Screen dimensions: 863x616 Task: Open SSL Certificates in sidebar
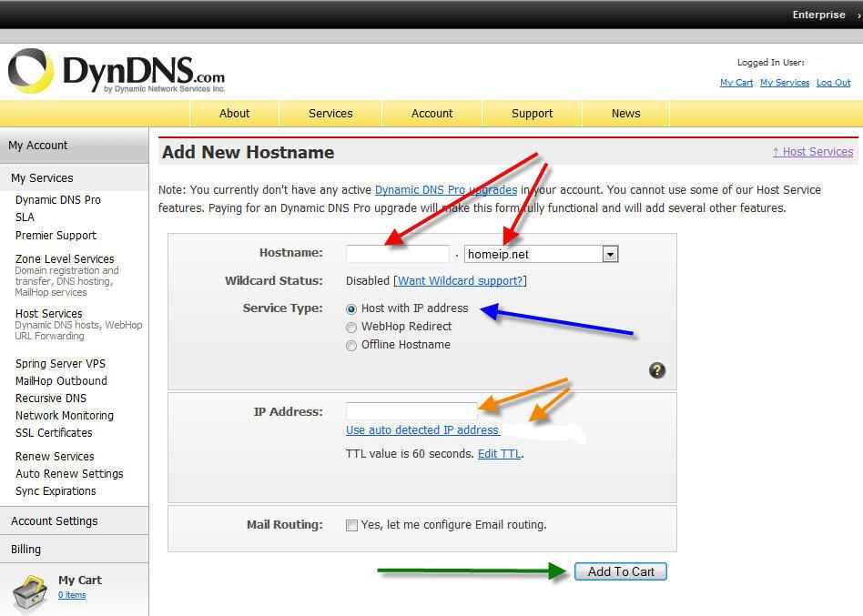pyautogui.click(x=54, y=433)
